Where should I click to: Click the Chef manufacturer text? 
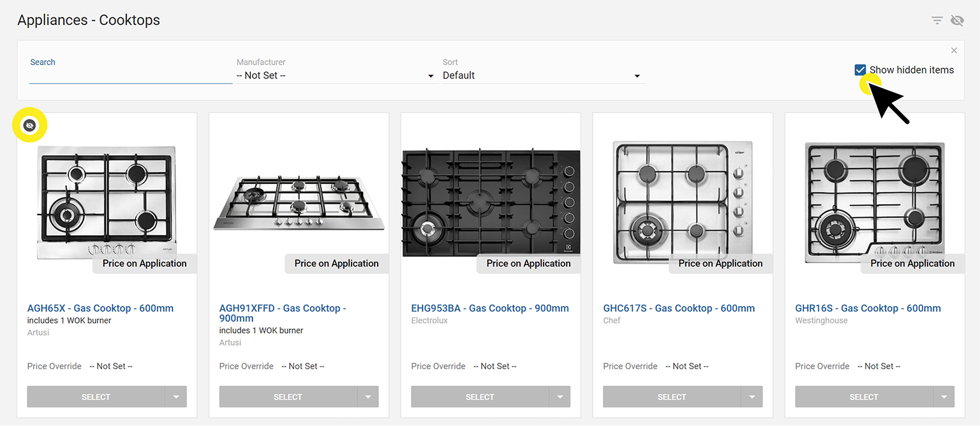tap(612, 321)
